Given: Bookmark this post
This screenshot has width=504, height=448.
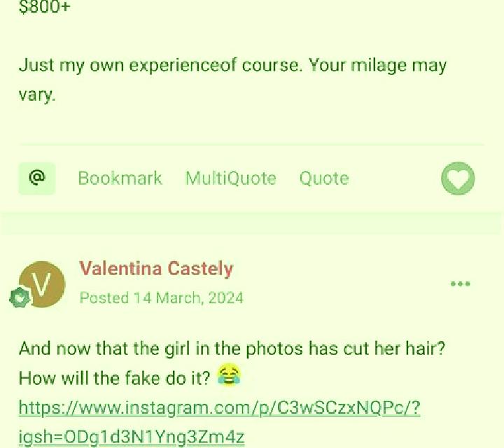Looking at the screenshot, I should [120, 178].
